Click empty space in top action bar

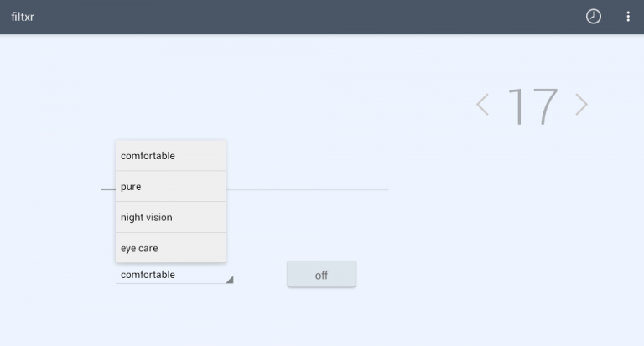319,17
